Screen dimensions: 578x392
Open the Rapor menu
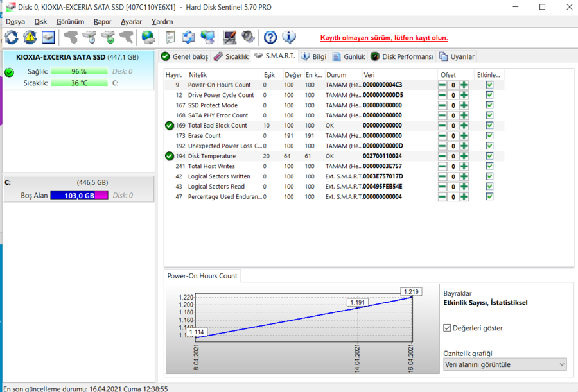tap(103, 22)
